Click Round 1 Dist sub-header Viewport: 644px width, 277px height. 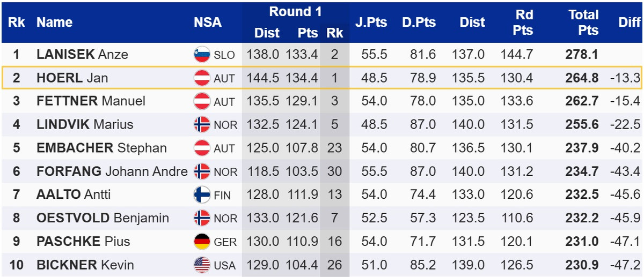pyautogui.click(x=267, y=33)
